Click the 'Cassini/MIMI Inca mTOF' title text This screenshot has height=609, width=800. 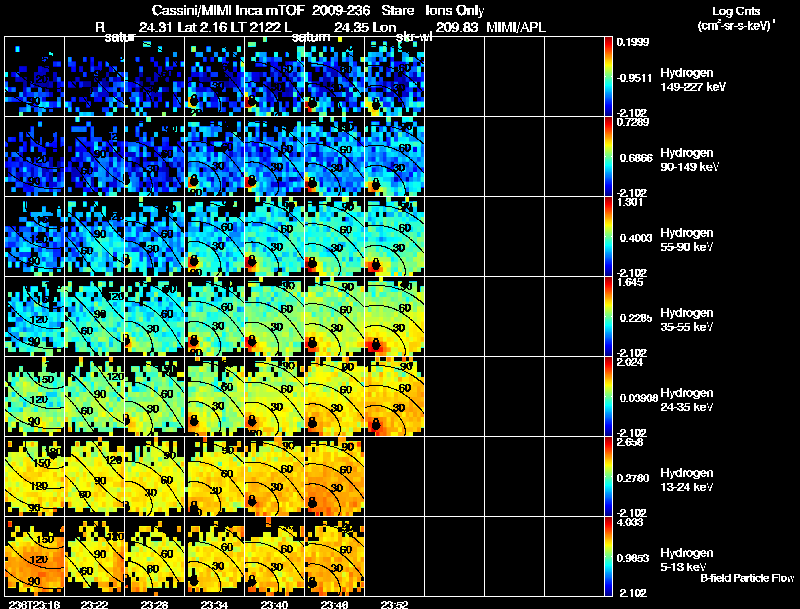coord(228,11)
